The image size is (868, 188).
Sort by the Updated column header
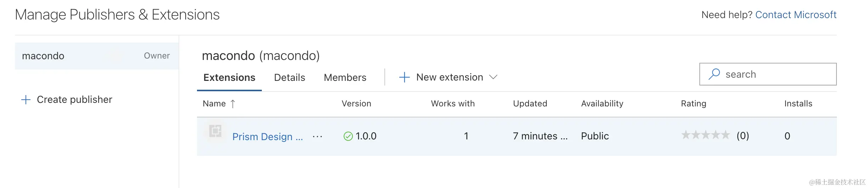click(530, 104)
